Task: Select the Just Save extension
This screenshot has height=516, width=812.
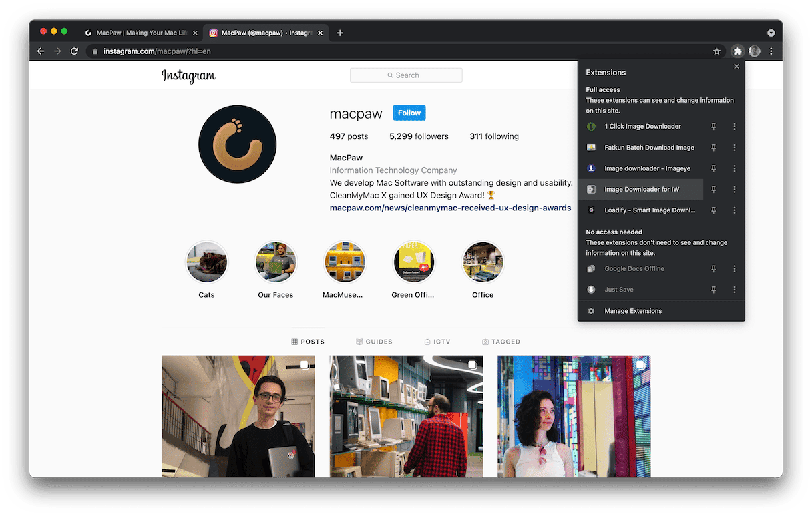Action: pos(641,290)
